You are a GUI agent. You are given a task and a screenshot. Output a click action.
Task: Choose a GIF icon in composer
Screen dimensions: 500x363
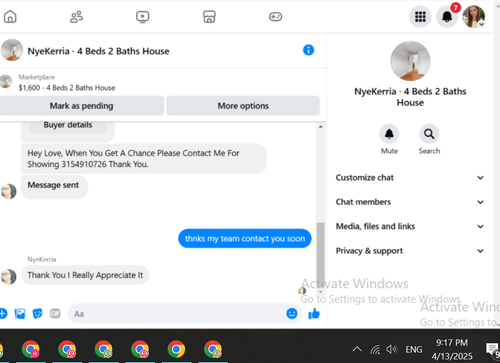pos(55,314)
